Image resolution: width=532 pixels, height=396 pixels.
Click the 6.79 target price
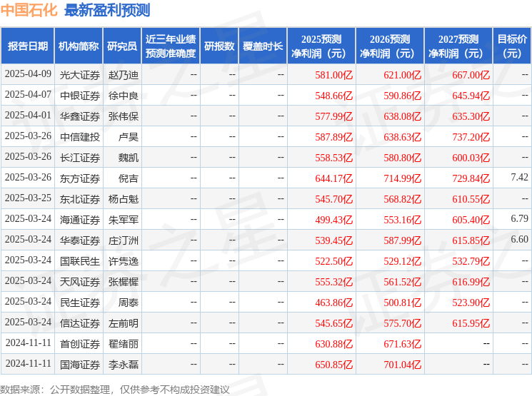[x=519, y=218]
